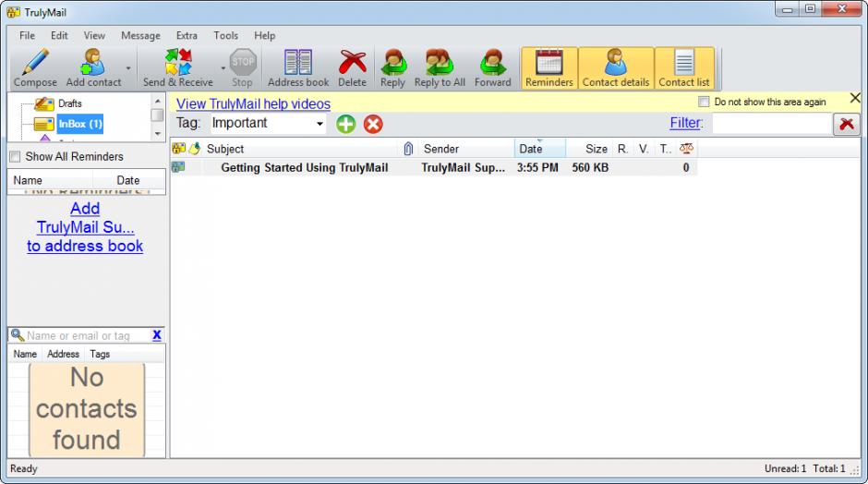The width and height of the screenshot is (868, 484).
Task: Click Add TrulyMail Su... to address book link
Action: point(85,227)
